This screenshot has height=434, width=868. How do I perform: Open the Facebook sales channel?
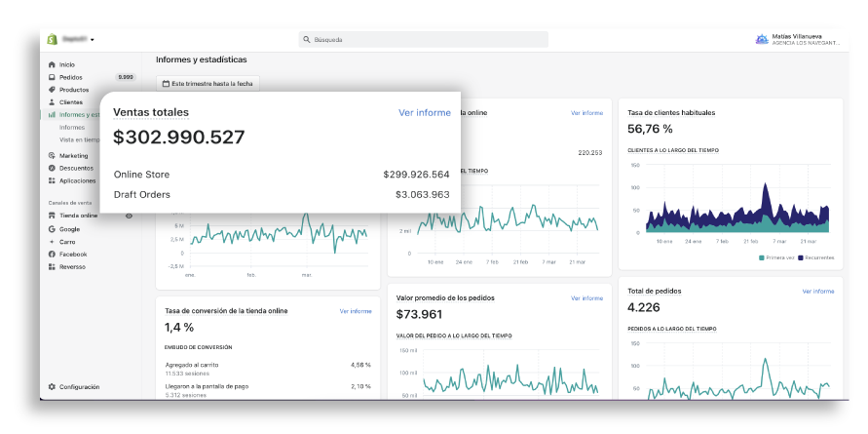point(73,254)
